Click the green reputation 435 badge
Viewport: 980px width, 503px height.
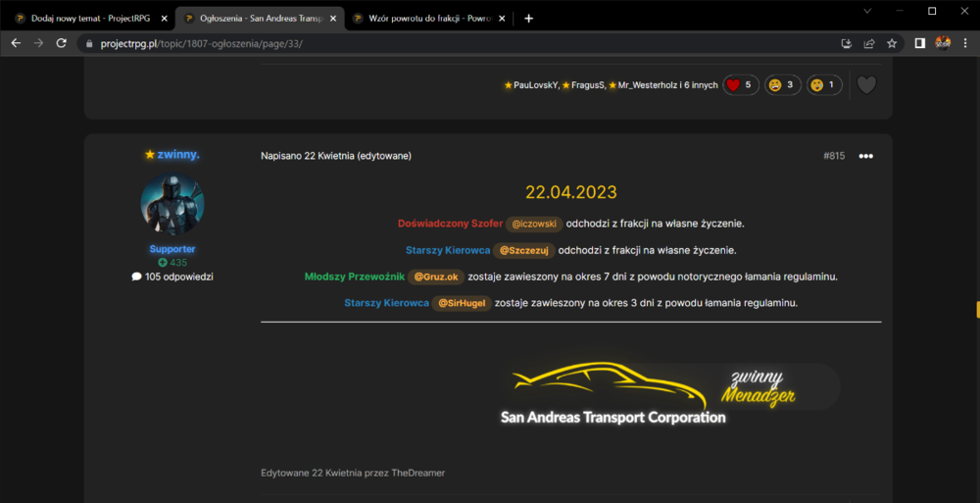pos(172,263)
